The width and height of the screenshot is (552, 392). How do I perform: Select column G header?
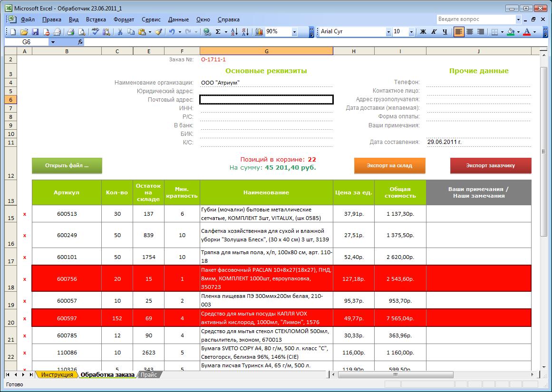(266, 51)
